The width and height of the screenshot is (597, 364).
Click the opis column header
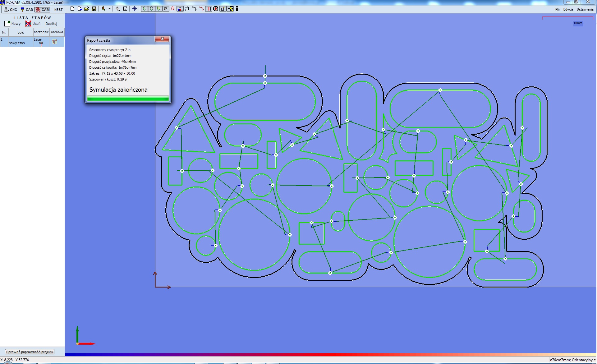coord(21,32)
